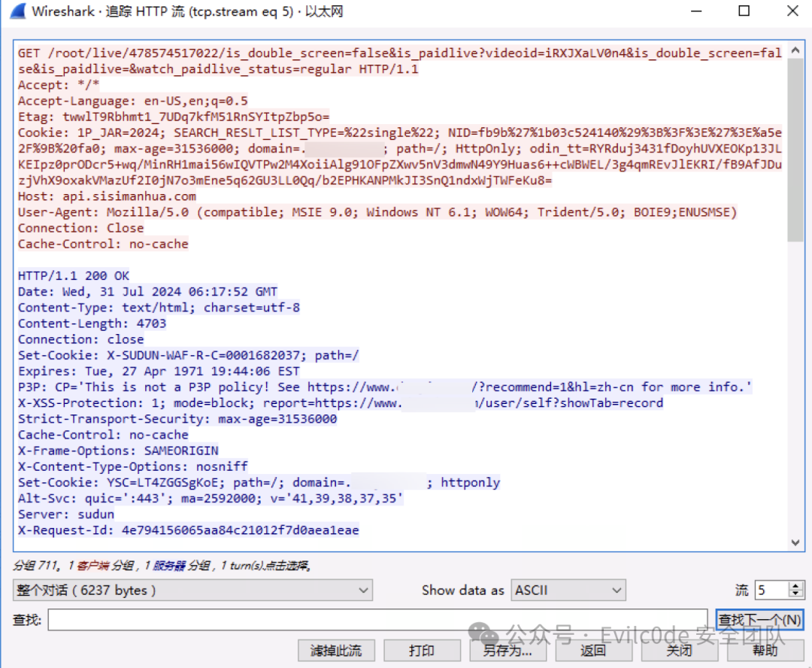Click the 另存为 save as button

click(x=507, y=651)
